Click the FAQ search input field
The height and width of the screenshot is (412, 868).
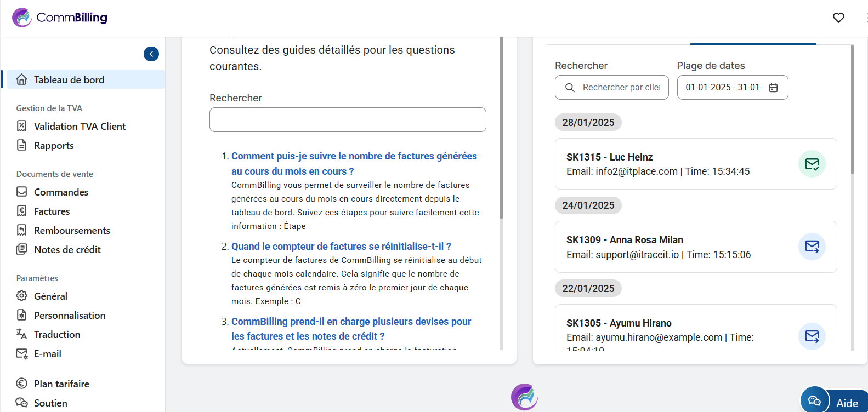(348, 120)
